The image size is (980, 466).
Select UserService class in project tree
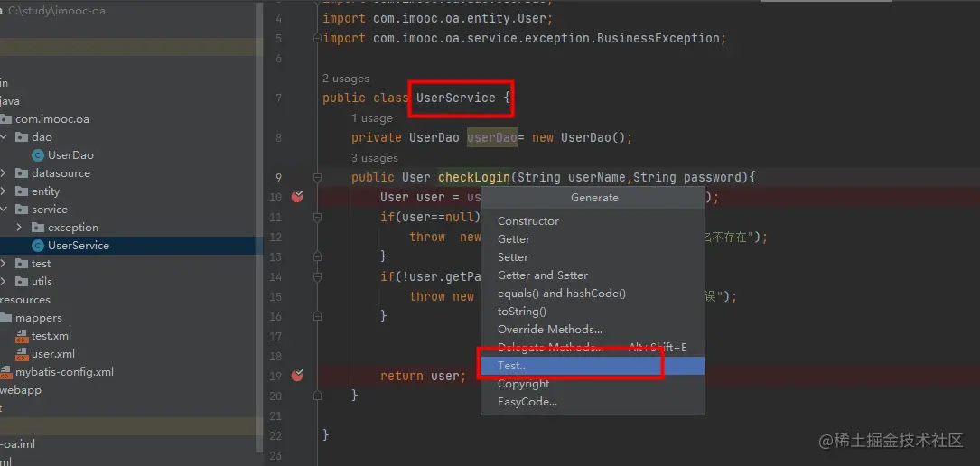(x=78, y=246)
